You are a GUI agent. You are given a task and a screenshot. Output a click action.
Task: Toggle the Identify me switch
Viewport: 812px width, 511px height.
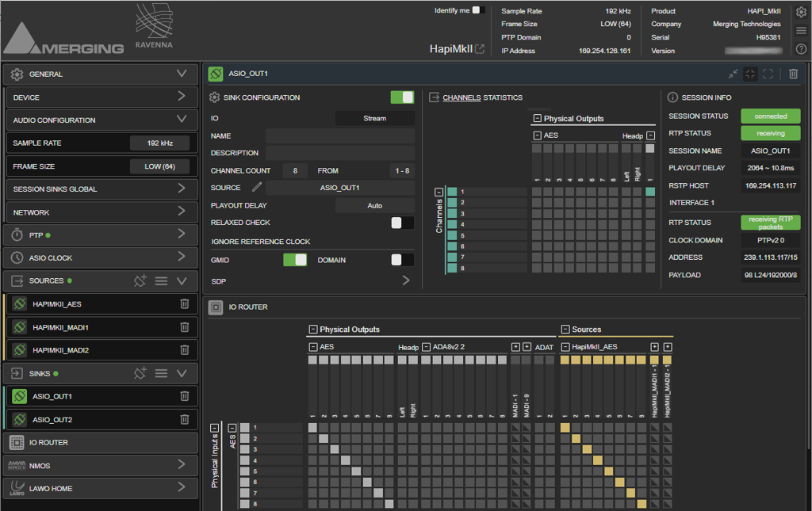click(478, 10)
